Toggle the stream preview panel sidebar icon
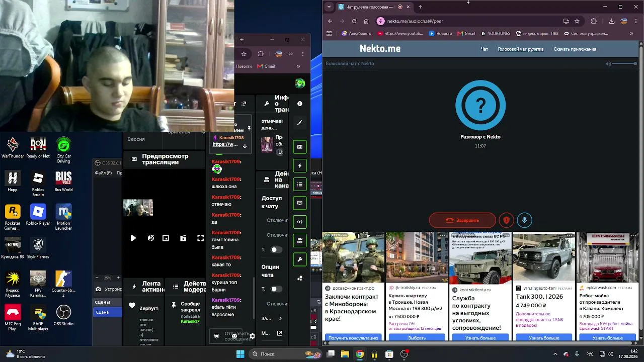Image resolution: width=644 pixels, height=362 pixels. (x=300, y=147)
